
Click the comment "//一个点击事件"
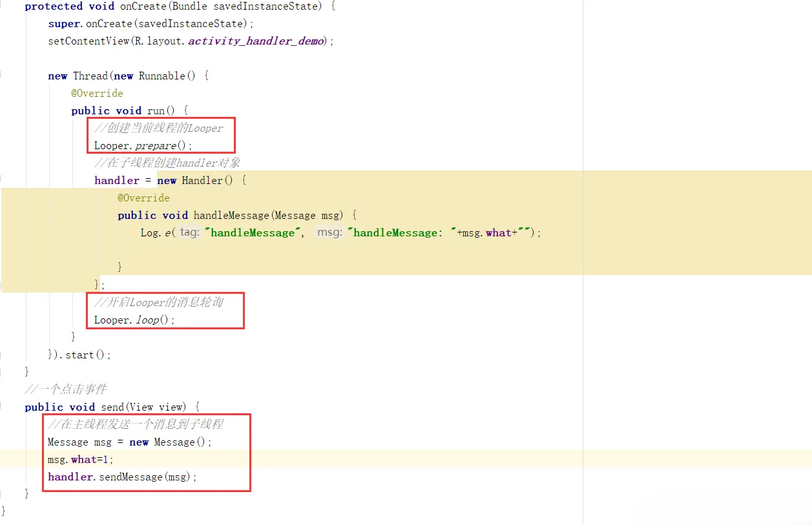coord(66,389)
